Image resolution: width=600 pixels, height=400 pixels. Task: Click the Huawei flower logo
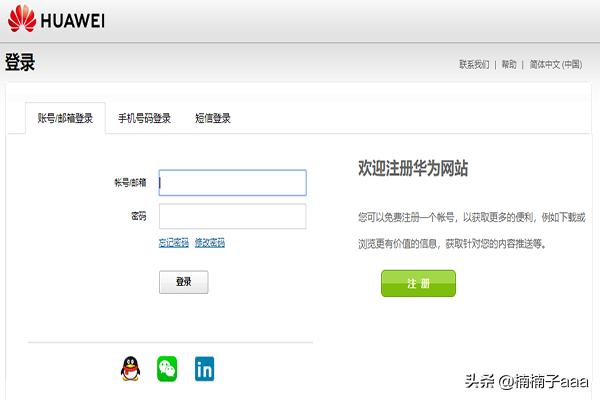pos(20,20)
